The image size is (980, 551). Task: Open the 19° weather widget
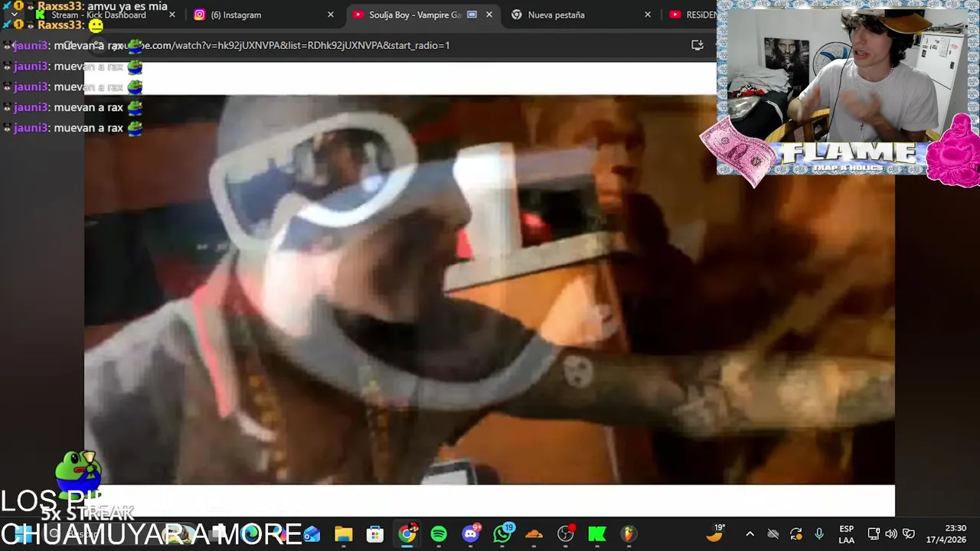click(716, 533)
